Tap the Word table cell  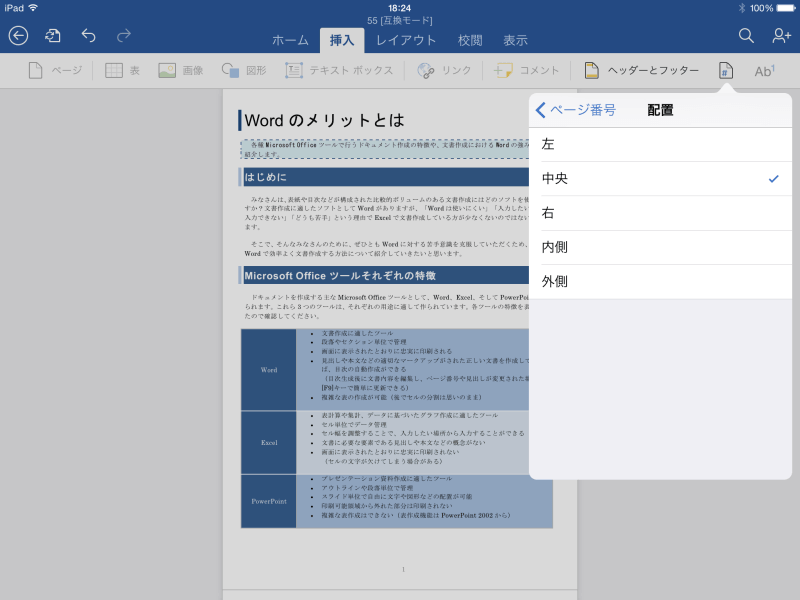pos(269,370)
